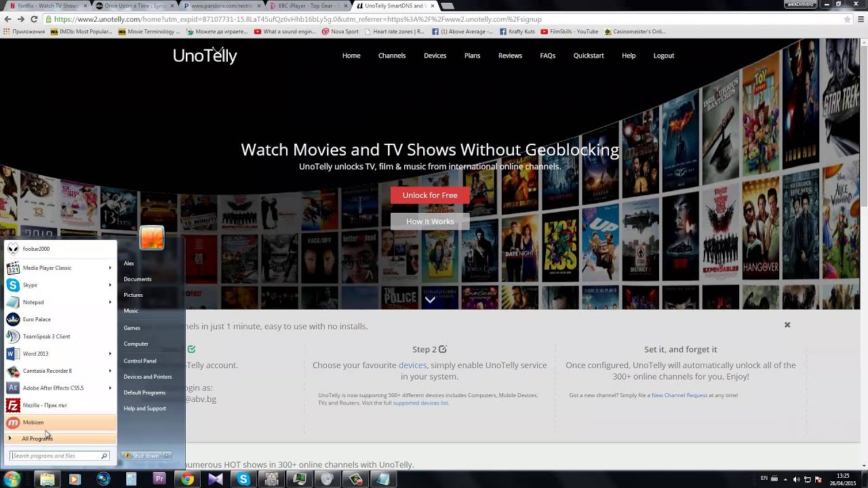868x488 pixels.
Task: Click the Windows Start orb
Action: coord(12,479)
